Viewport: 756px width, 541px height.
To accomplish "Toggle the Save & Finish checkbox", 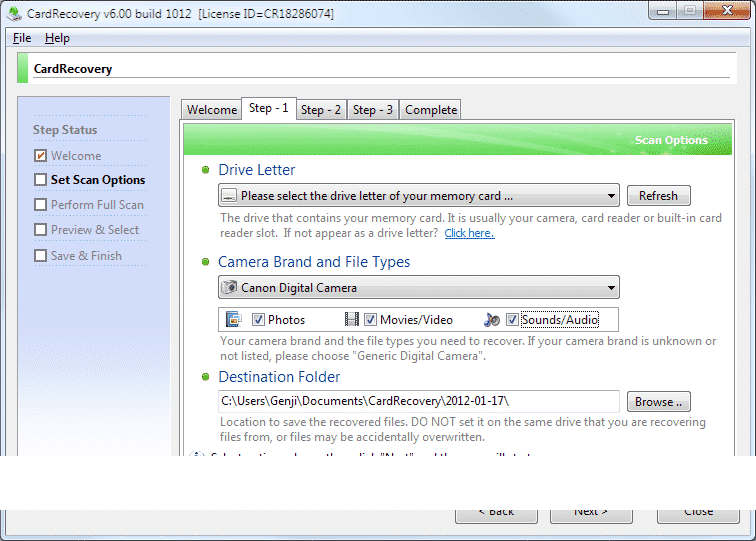I will (x=40, y=255).
